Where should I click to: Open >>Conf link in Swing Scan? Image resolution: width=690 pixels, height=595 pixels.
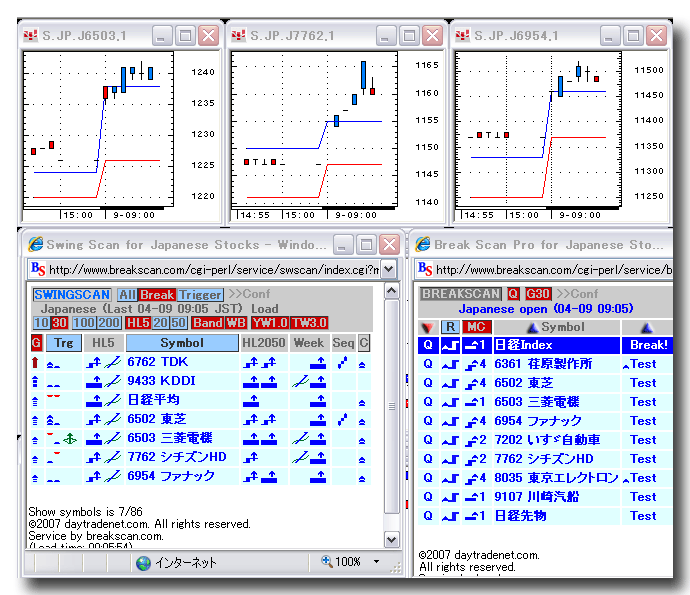coord(249,294)
